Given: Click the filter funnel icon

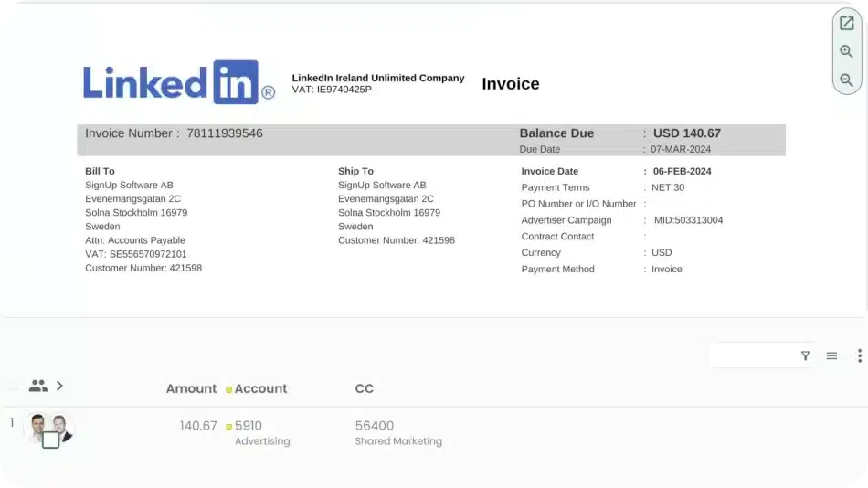Looking at the screenshot, I should [806, 356].
